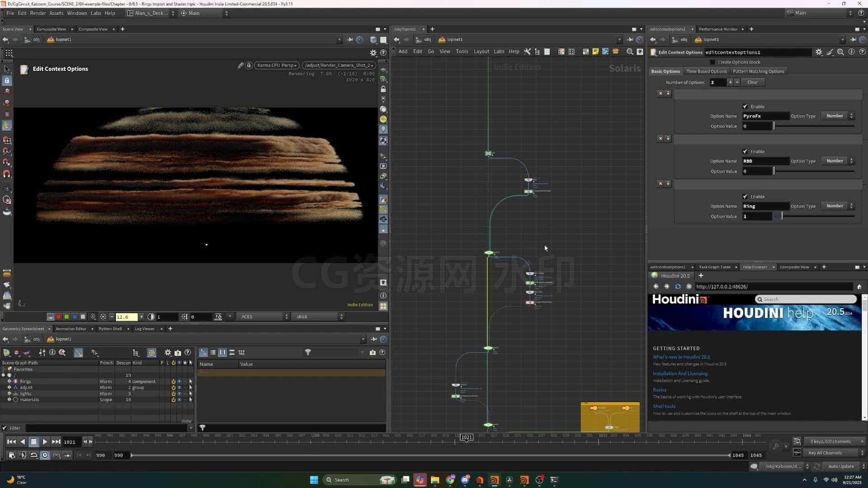Open What's new in Houdini 20.5 link
This screenshot has width=868, height=488.
[681, 357]
